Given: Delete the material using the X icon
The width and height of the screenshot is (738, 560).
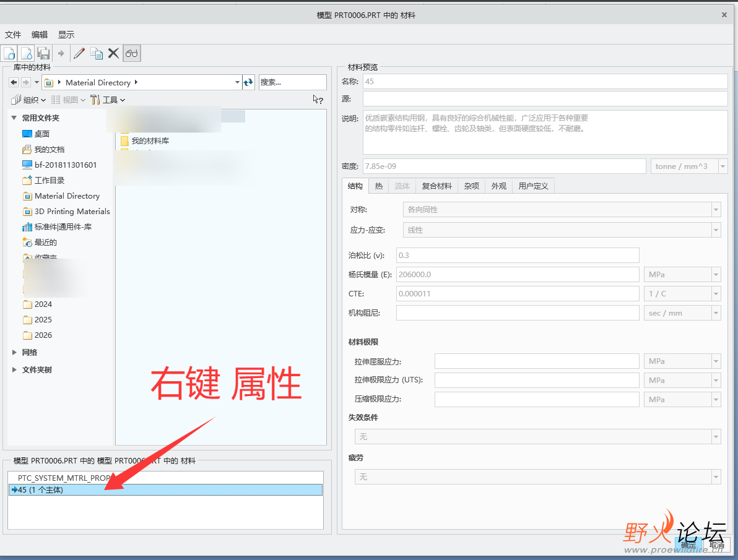Looking at the screenshot, I should pos(113,53).
